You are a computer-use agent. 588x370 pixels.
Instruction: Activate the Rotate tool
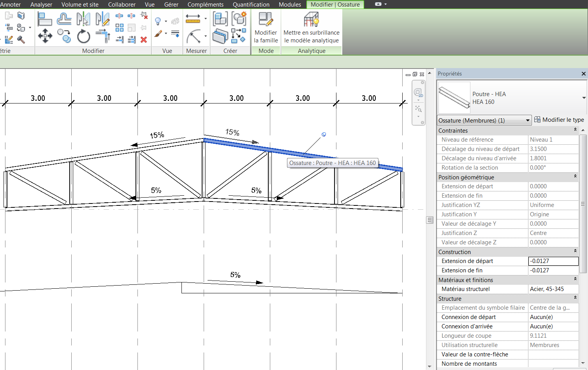pyautogui.click(x=83, y=36)
